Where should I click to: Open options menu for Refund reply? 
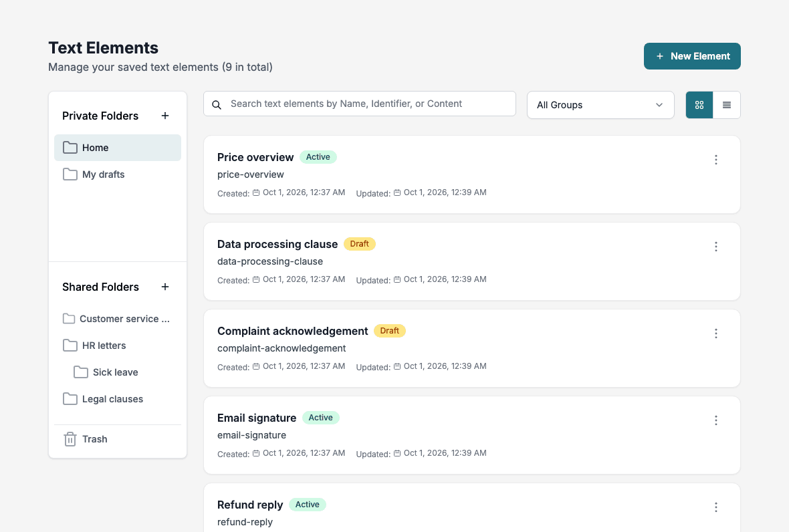tap(715, 507)
